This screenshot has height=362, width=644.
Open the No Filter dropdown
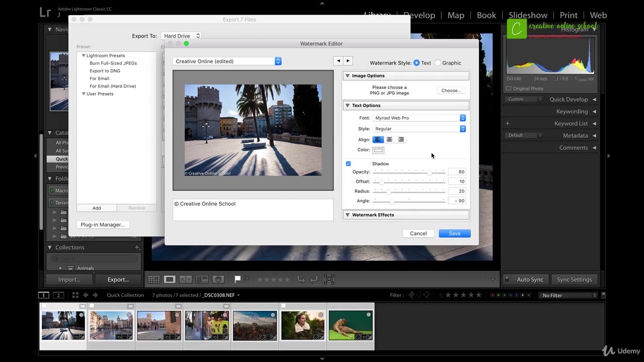pyautogui.click(x=569, y=295)
